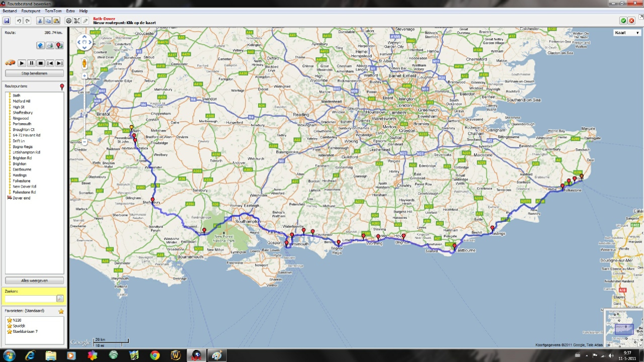The image size is (644, 362).
Task: Select Portsmouth in the route list
Action: (22, 124)
